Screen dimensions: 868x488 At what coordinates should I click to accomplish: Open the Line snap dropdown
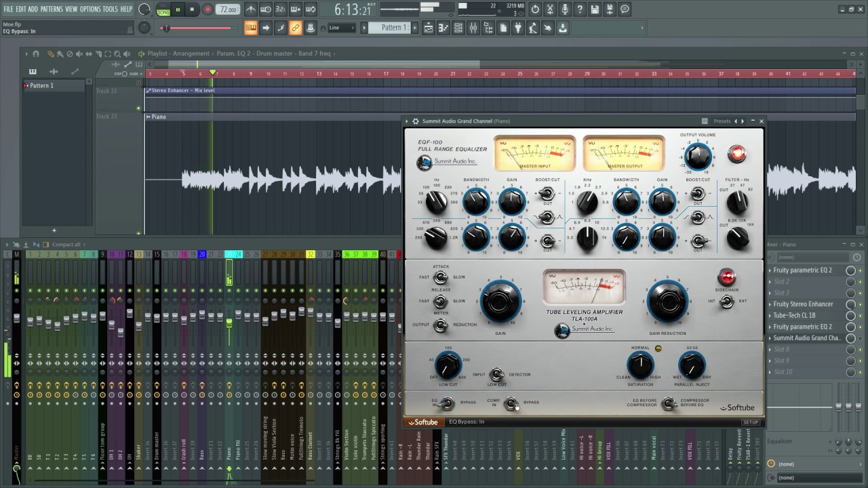pos(341,28)
